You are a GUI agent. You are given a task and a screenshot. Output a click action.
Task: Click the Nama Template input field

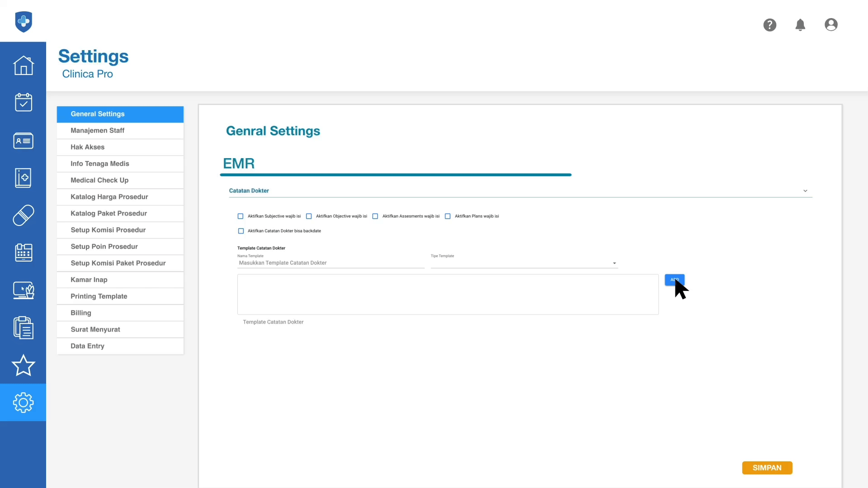click(330, 263)
